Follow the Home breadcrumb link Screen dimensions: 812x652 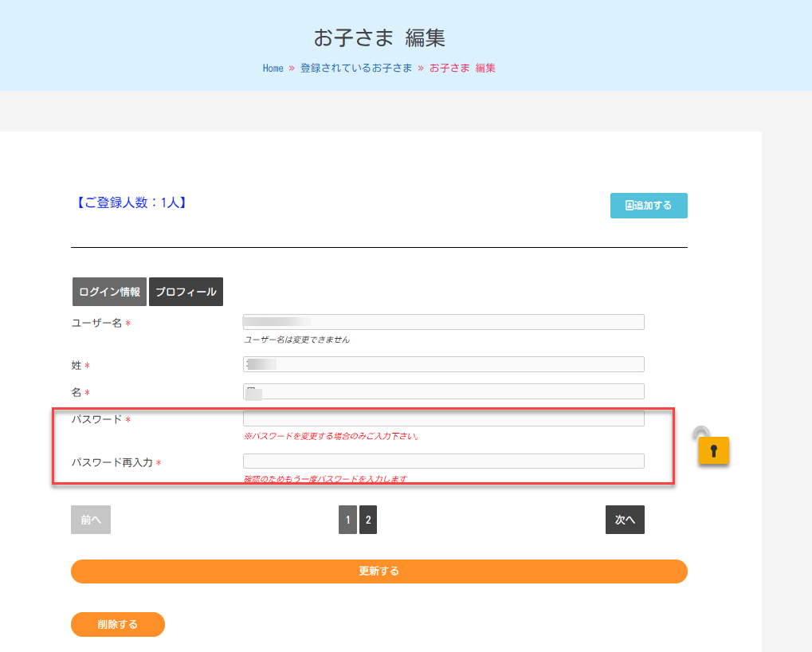273,69
